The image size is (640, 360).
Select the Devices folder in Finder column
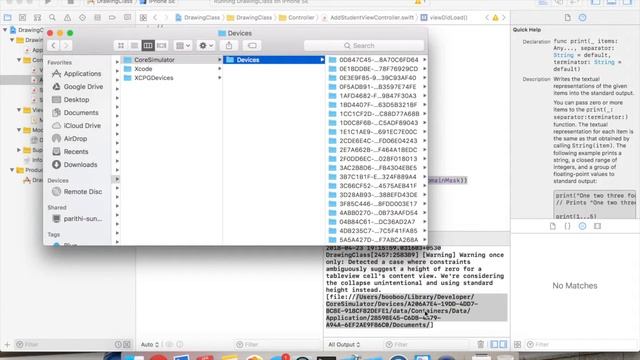pyautogui.click(x=274, y=60)
